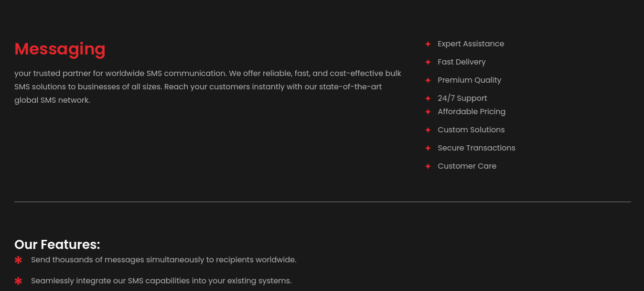Click the star bullet next to Affordable Pricing

(x=428, y=112)
